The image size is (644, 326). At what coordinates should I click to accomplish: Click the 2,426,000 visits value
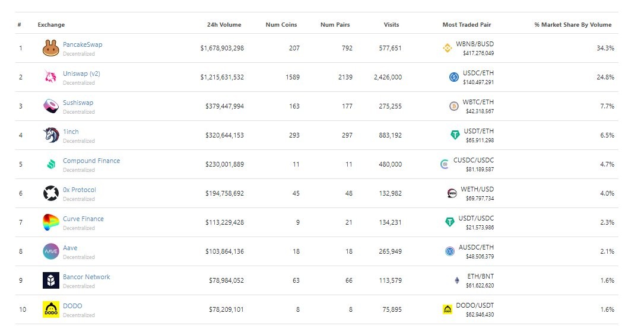388,77
